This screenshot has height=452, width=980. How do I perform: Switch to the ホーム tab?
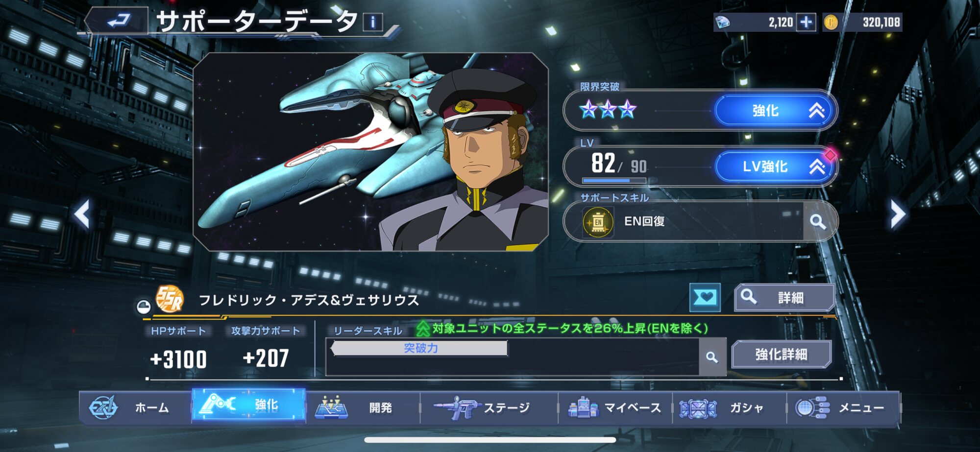tap(135, 407)
